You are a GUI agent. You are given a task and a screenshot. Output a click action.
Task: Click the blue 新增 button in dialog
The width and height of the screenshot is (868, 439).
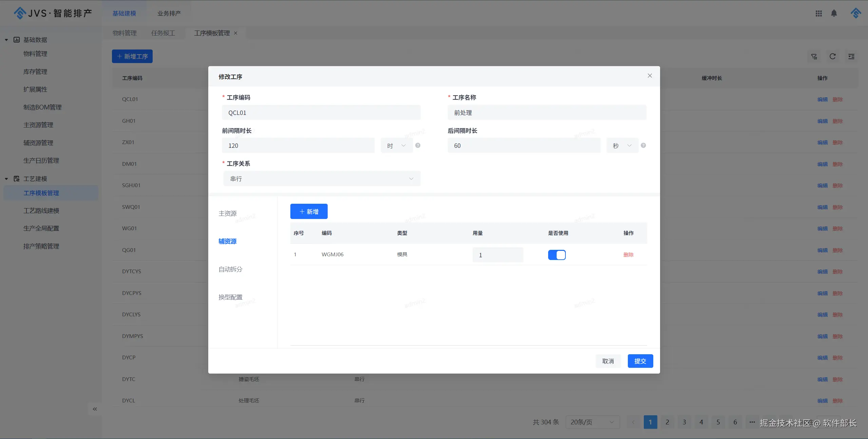(309, 212)
